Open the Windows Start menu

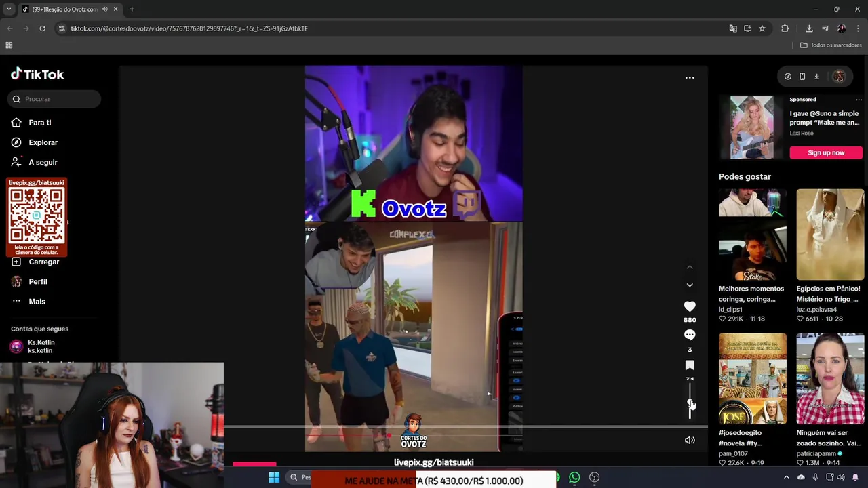[274, 478]
